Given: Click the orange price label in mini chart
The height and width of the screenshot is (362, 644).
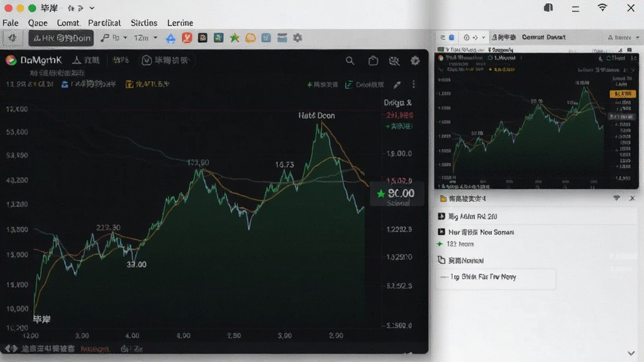Looking at the screenshot, I should 623,94.
